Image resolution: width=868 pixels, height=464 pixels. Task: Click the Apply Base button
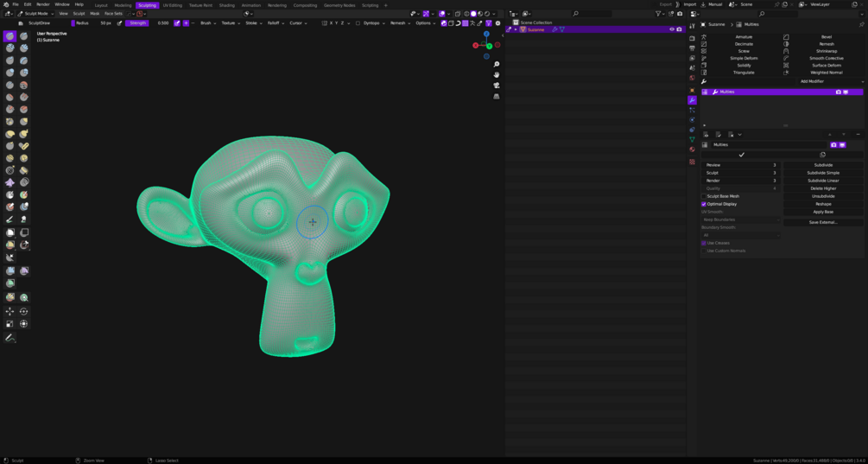click(x=823, y=212)
